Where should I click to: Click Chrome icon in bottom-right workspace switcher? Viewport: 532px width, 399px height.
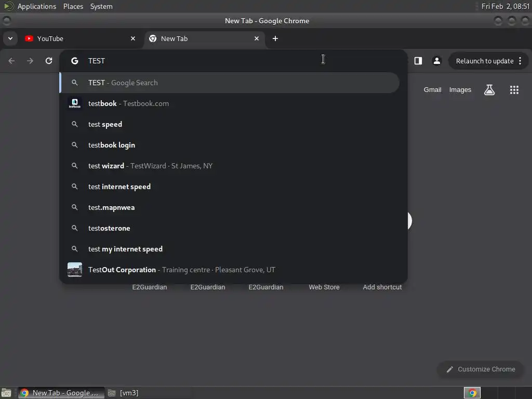(x=472, y=393)
